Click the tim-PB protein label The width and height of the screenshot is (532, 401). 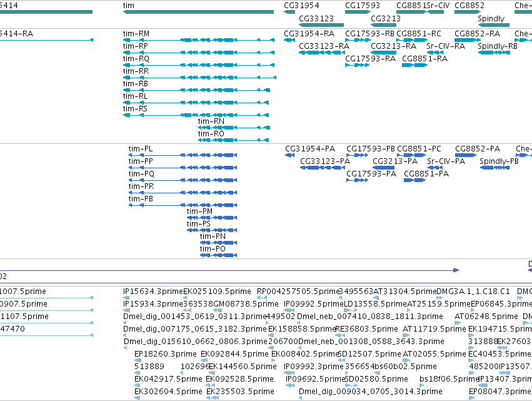click(x=141, y=199)
